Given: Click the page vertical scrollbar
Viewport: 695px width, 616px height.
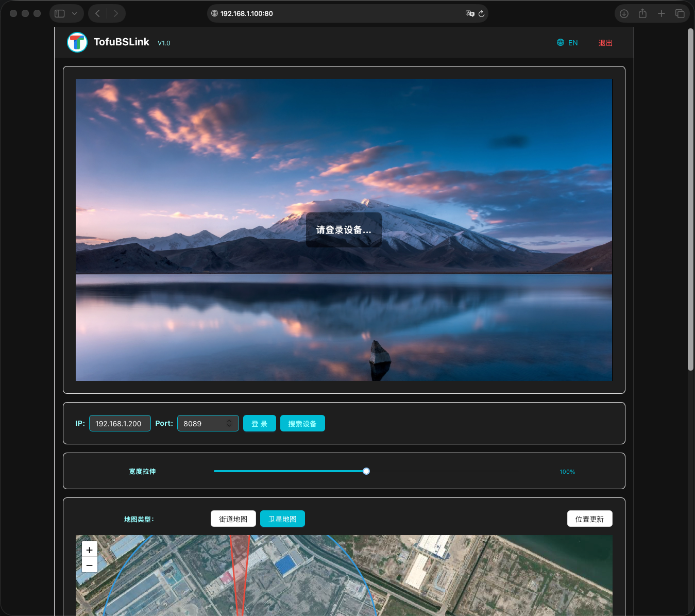Looking at the screenshot, I should [x=691, y=199].
